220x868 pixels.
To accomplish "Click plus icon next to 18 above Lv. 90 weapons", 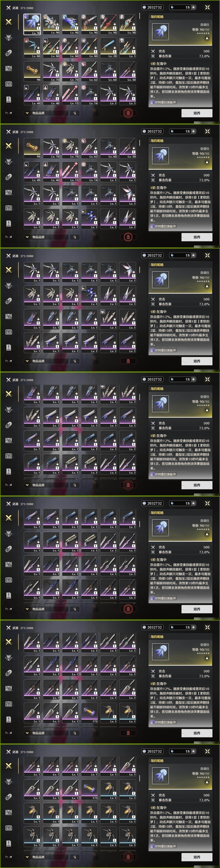I will (193, 7).
